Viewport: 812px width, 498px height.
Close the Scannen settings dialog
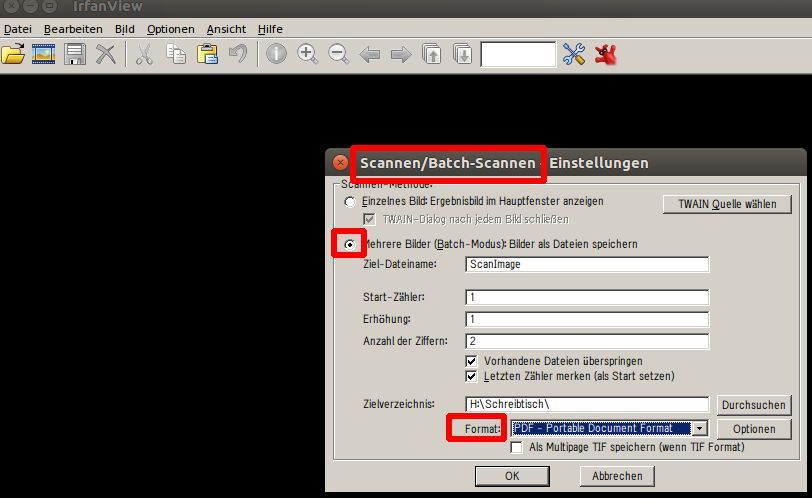point(340,163)
